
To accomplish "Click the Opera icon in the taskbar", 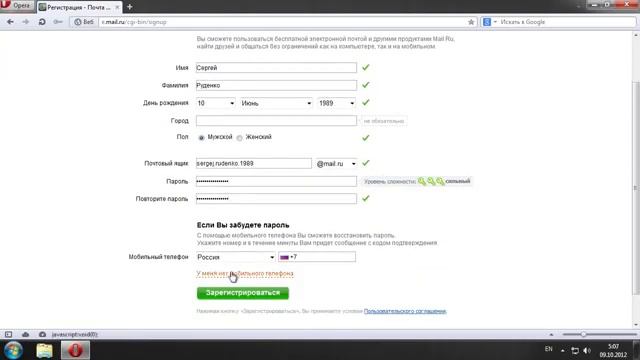I will pyautogui.click(x=75, y=350).
